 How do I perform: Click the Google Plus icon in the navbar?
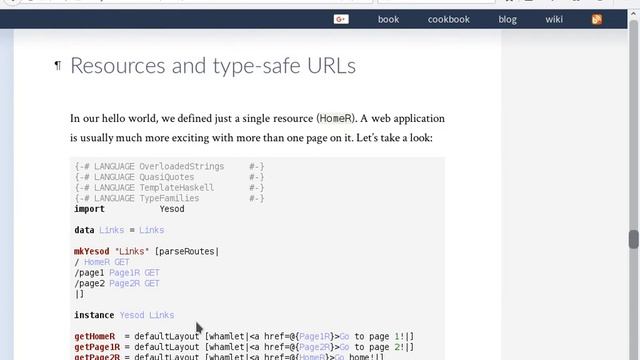click(341, 19)
